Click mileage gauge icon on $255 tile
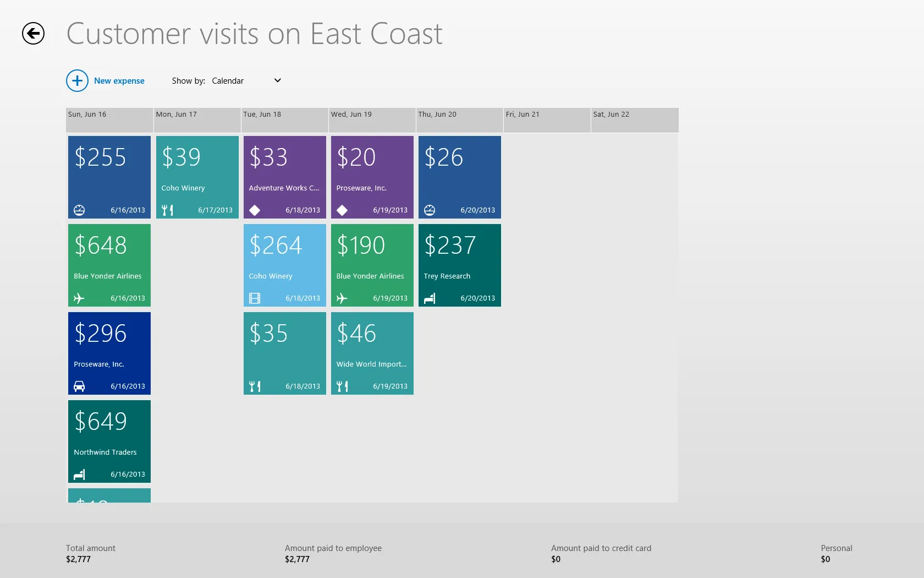This screenshot has width=924, height=578. coord(79,210)
